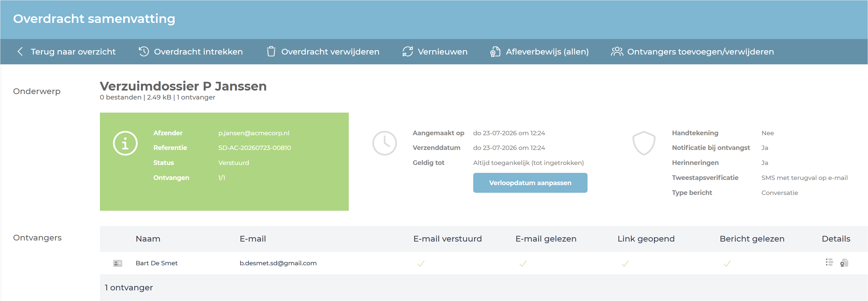Click the Naam column header
The width and height of the screenshot is (868, 301).
click(x=148, y=239)
